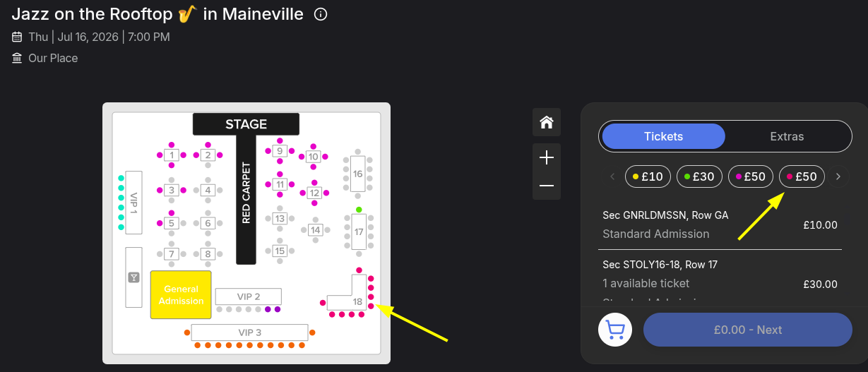Click the calendar icon by the date
Viewport: 868px width, 372px height.
point(17,37)
